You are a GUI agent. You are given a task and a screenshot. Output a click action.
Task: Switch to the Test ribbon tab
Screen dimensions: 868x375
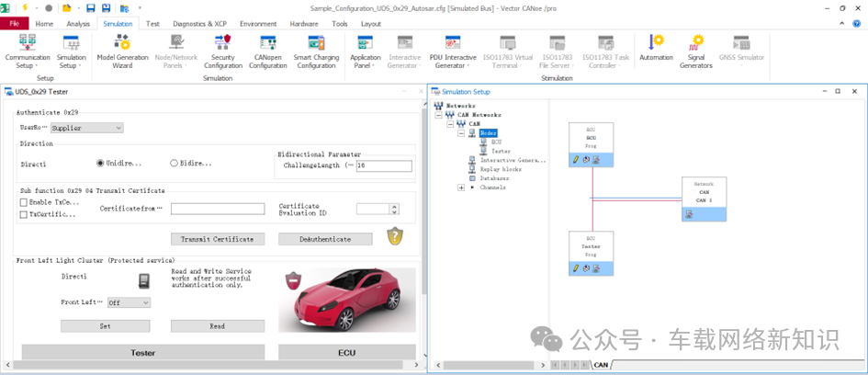coord(152,24)
